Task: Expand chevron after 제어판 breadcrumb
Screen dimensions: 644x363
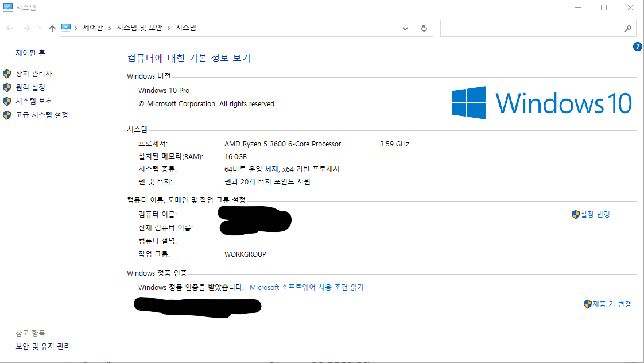Action: 110,28
